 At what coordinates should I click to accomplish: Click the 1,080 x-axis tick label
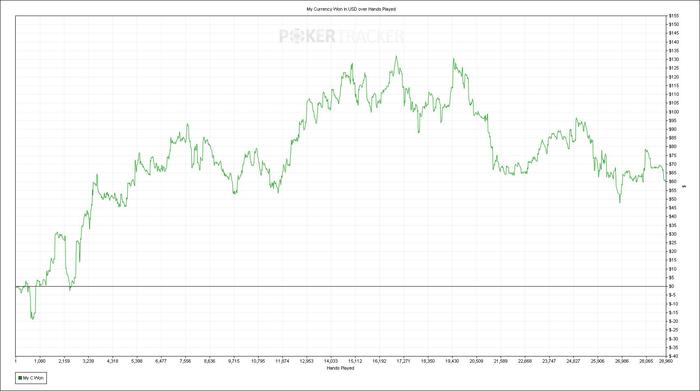(40, 361)
